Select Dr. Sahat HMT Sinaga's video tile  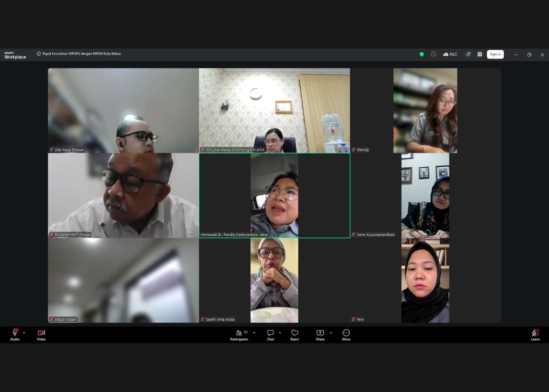123,195
